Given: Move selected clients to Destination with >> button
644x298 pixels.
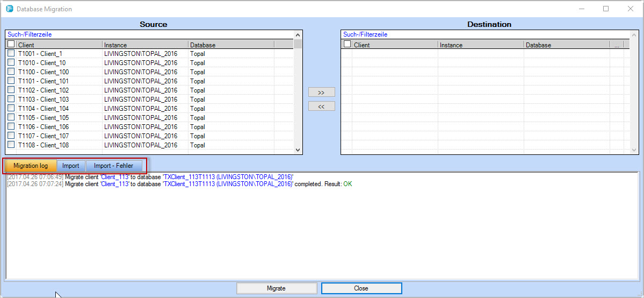Looking at the screenshot, I should coord(321,93).
